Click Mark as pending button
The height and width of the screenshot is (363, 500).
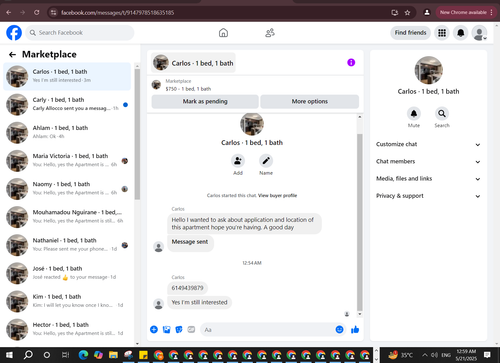[x=205, y=101]
